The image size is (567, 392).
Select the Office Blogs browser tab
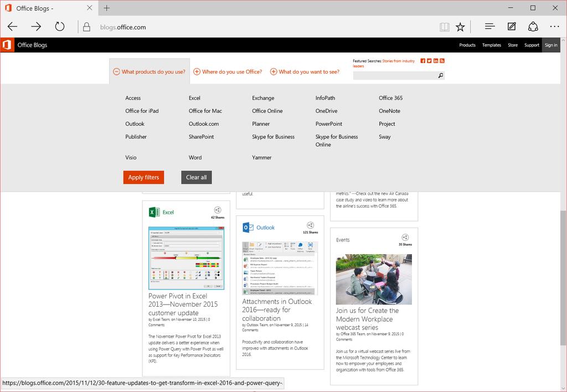tap(49, 8)
